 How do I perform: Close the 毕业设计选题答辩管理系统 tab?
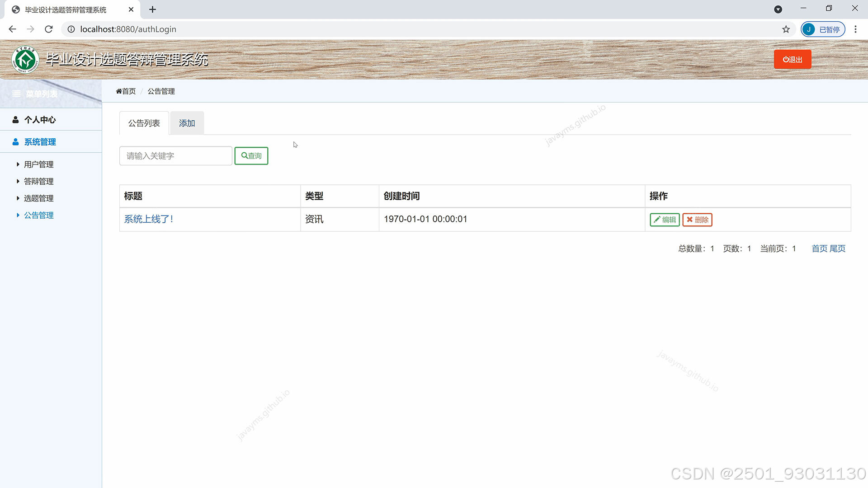click(x=131, y=9)
